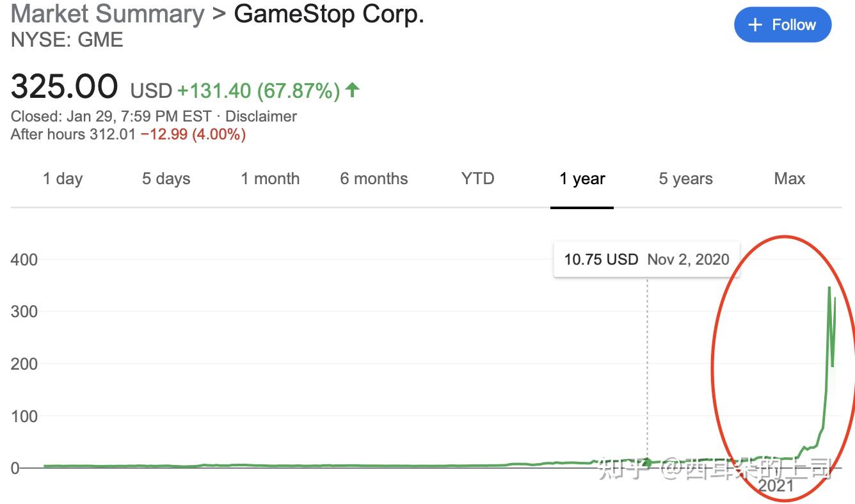Switch to the 1 month view

click(270, 179)
